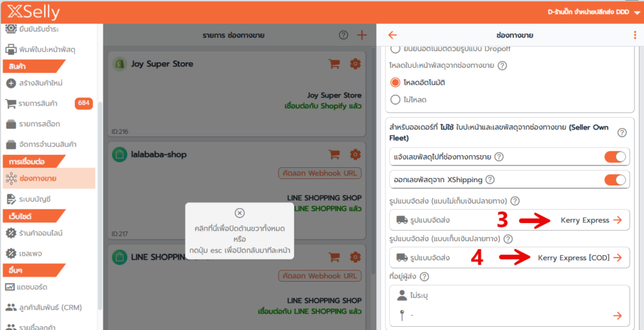
Task: Click คัดลอก Webhook URL for lalababa-shop
Action: pyautogui.click(x=319, y=173)
